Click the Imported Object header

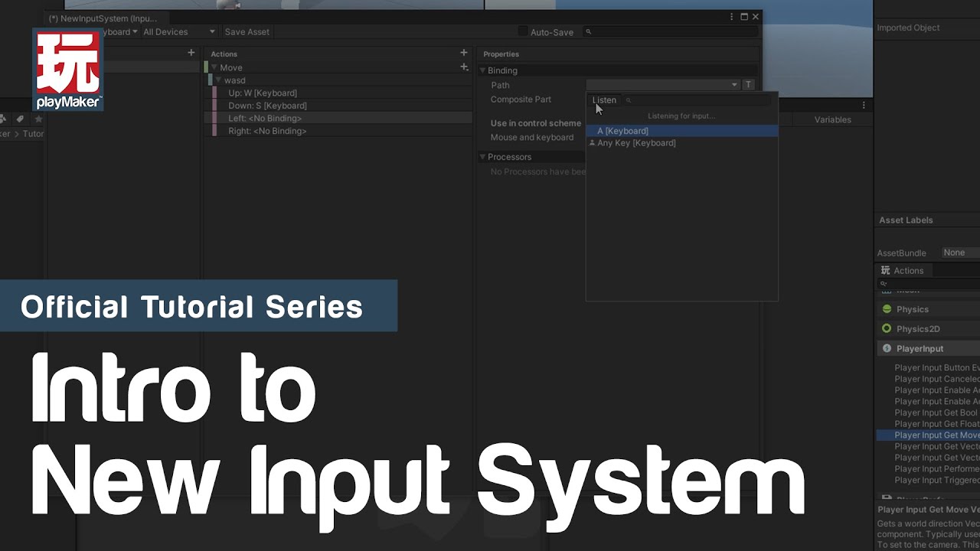pyautogui.click(x=908, y=28)
